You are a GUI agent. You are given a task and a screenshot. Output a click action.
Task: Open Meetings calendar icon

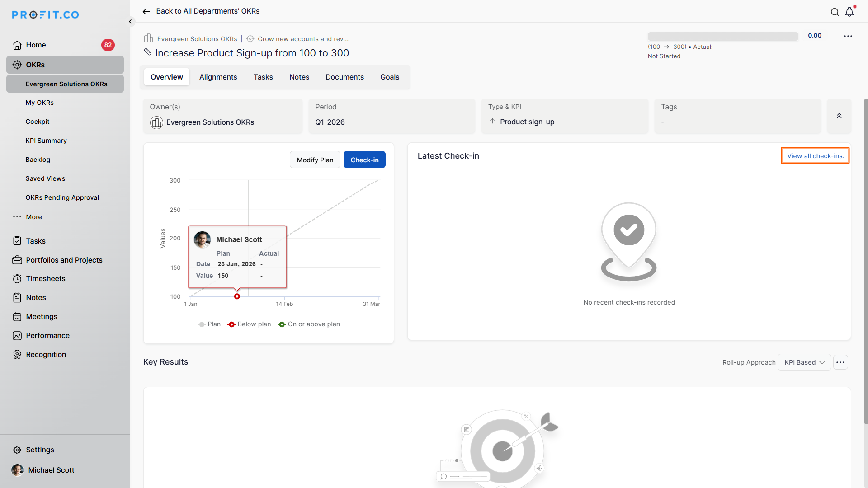pos(17,316)
